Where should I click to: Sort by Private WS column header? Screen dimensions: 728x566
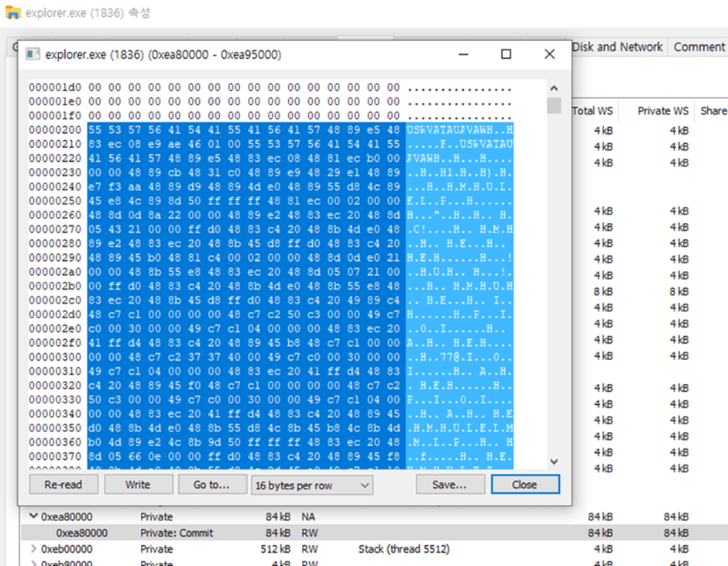[x=662, y=111]
